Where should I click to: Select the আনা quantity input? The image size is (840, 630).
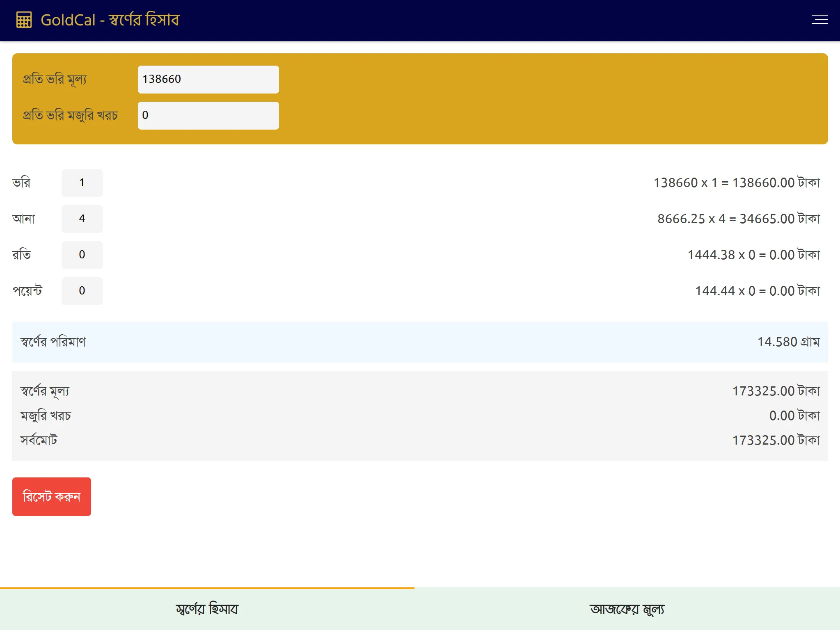click(82, 219)
